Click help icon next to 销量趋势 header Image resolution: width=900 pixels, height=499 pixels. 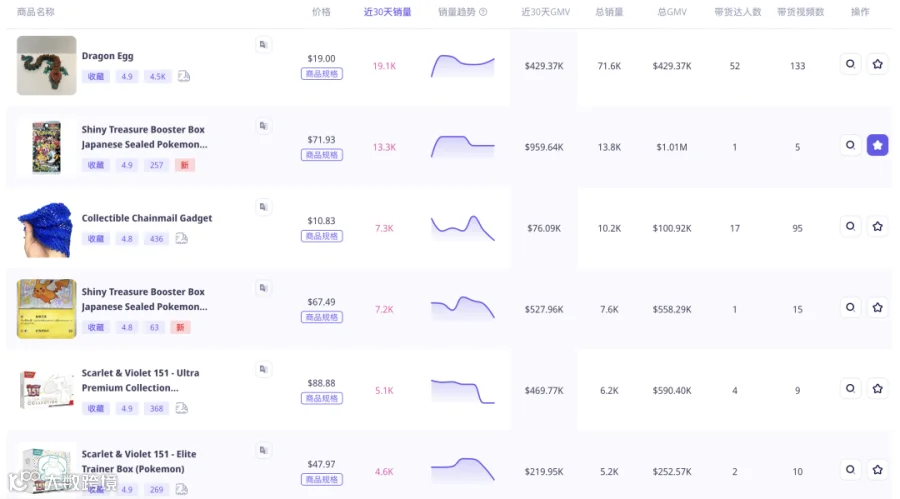(483, 12)
